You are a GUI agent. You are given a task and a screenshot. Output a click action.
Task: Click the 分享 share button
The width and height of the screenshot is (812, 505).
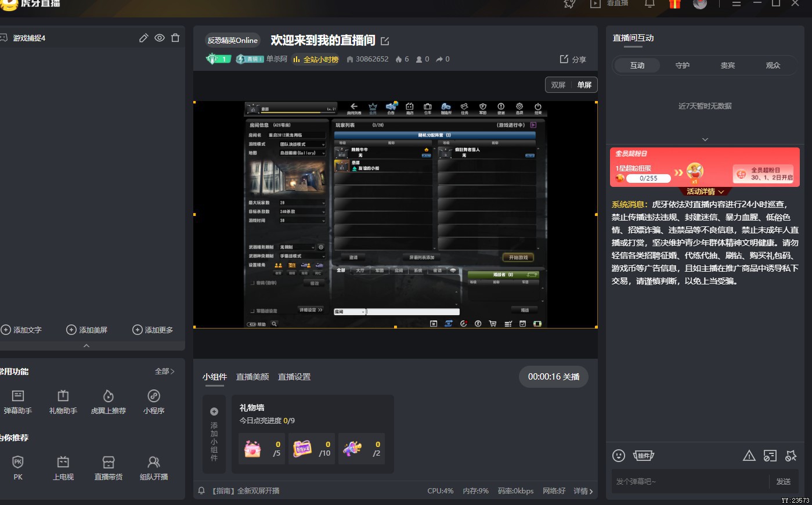tap(573, 59)
